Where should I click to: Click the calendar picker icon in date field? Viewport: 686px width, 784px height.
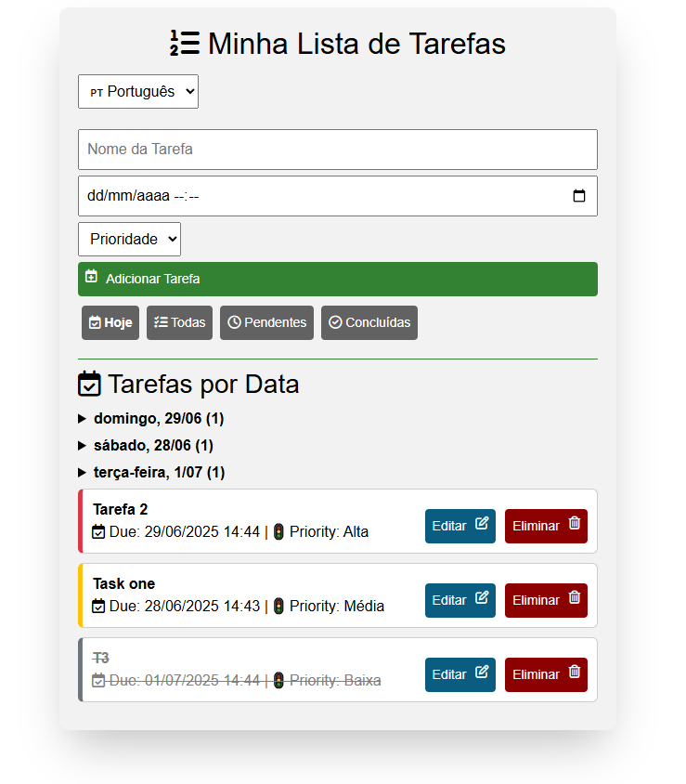pos(579,196)
